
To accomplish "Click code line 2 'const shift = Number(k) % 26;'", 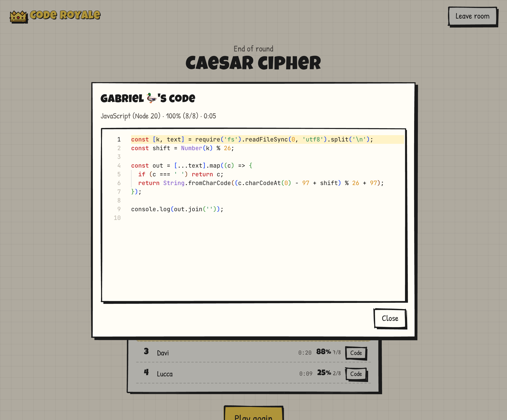I will pos(183,148).
